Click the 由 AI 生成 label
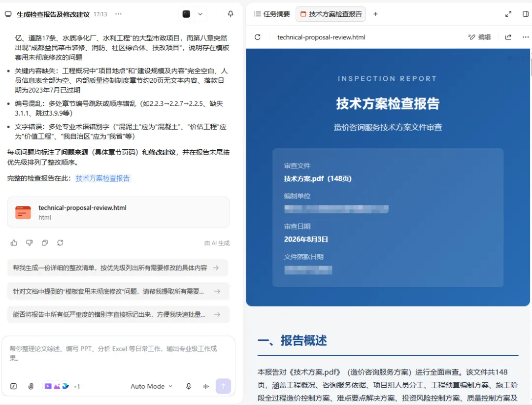This screenshot has height=405, width=532. click(217, 243)
